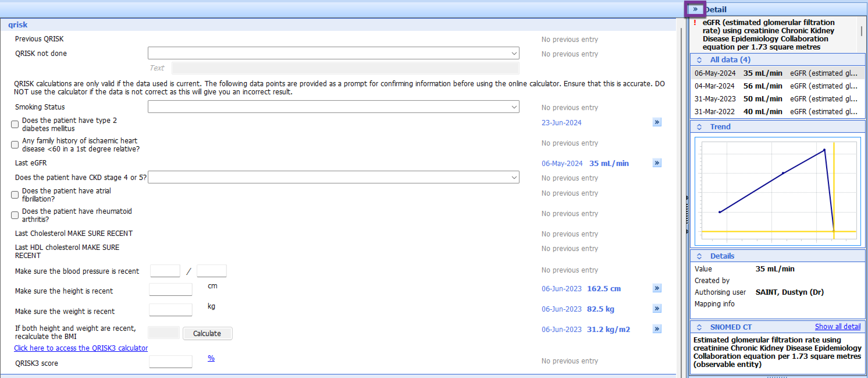Select the 31-May-2023 50 mL/min row
868x378 pixels.
pyautogui.click(x=777, y=99)
